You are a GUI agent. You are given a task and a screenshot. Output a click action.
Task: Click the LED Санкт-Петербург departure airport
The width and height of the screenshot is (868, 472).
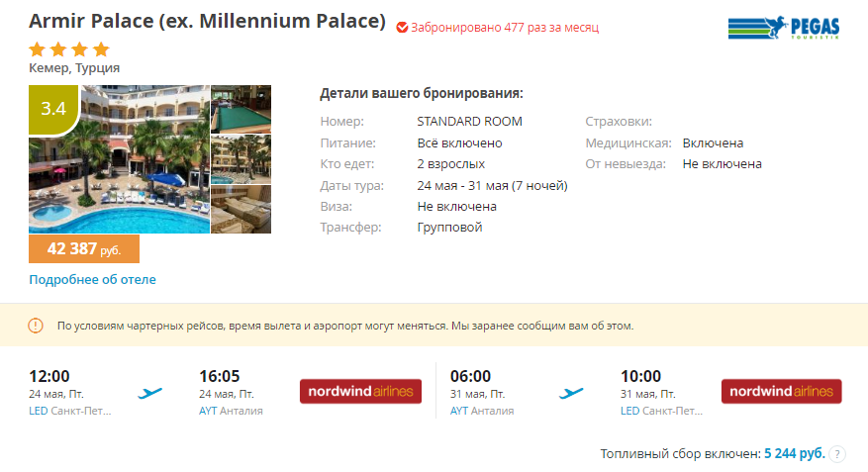[70, 411]
